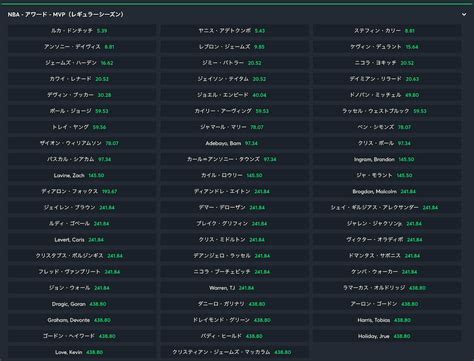Select Brogdon, Malcolm odds button
Screen dimensions: 474x361
pyautogui.click(x=387, y=191)
